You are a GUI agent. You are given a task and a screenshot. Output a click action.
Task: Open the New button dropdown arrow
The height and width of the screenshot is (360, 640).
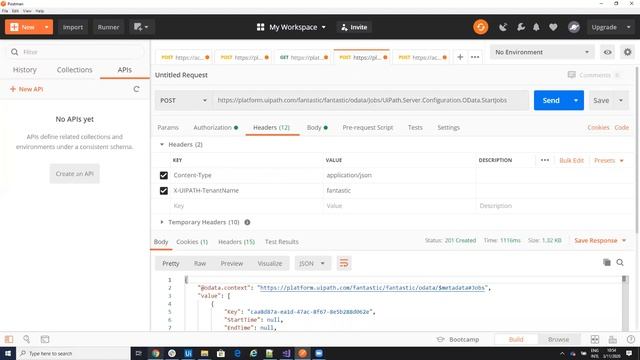[47, 27]
